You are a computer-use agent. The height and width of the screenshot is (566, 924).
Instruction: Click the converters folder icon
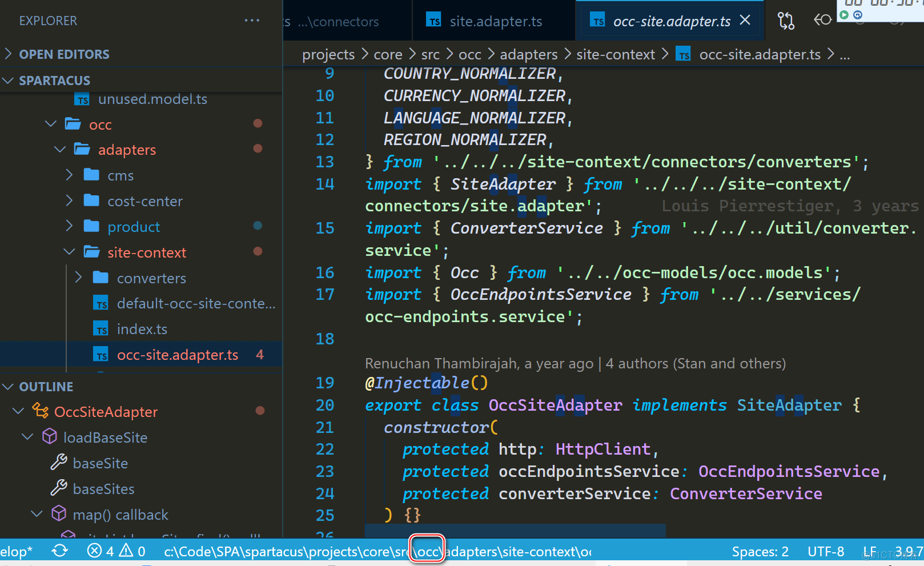coord(101,278)
